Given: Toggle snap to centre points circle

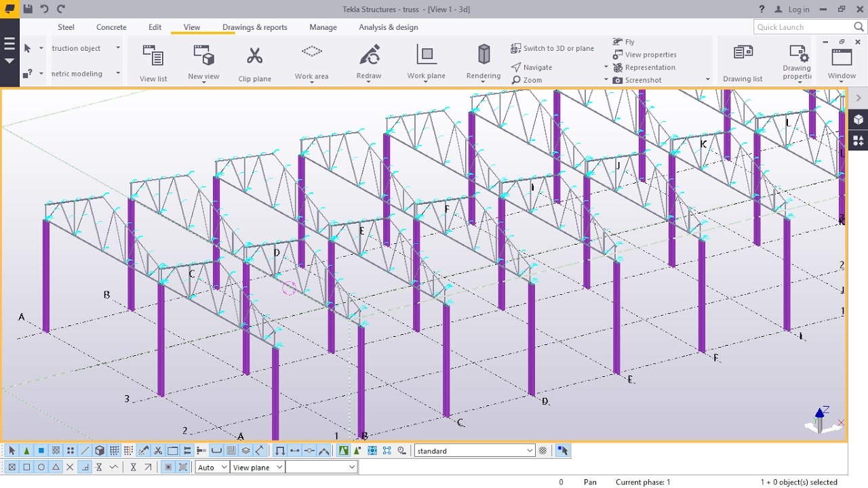Looking at the screenshot, I should (41, 467).
